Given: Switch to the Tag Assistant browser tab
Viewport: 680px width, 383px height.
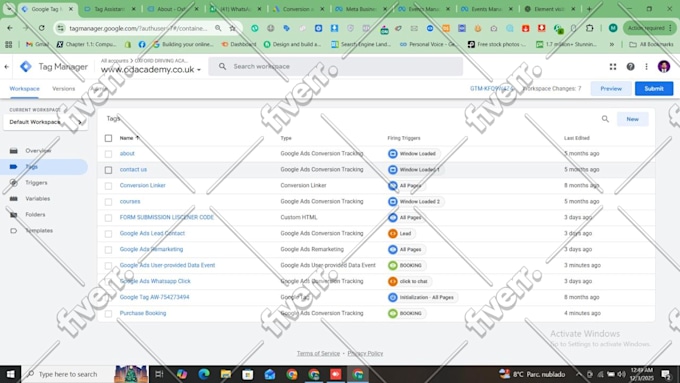Looking at the screenshot, I should click(110, 9).
